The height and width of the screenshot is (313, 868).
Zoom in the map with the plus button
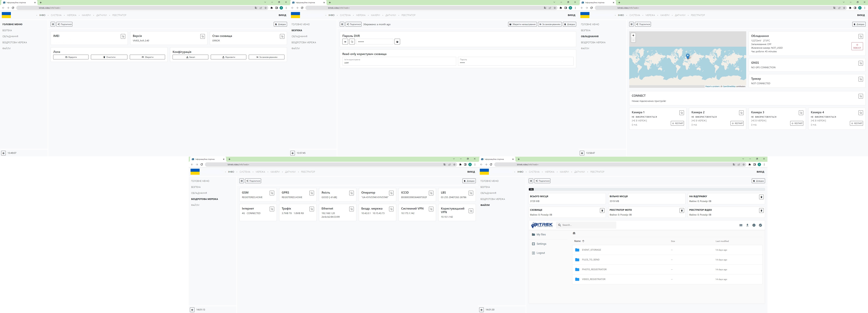click(x=633, y=35)
